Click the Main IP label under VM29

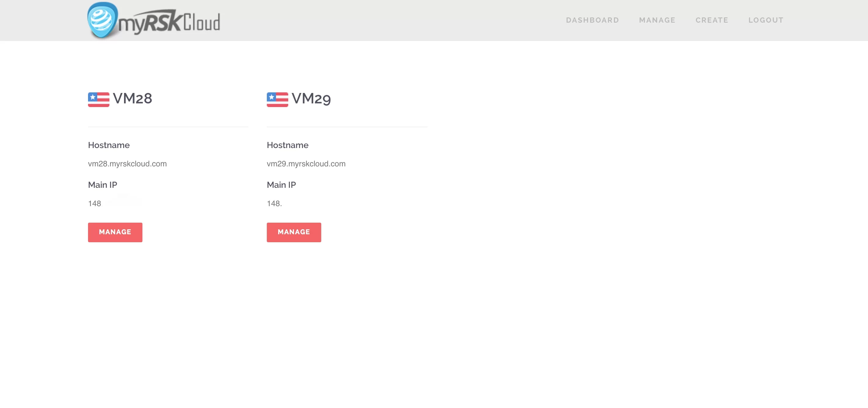click(281, 185)
